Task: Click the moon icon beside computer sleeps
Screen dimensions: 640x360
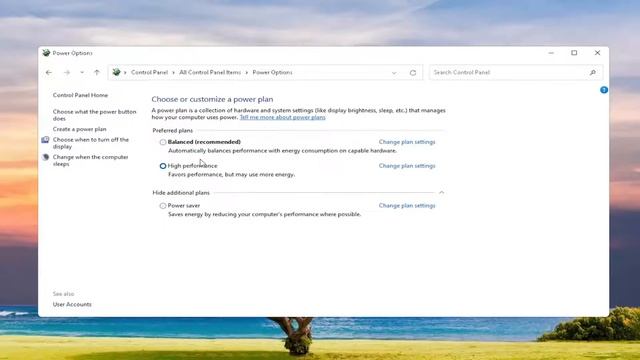Action: pos(45,157)
